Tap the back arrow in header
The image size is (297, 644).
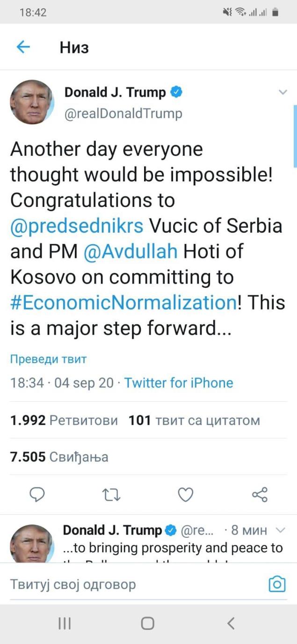(x=23, y=47)
